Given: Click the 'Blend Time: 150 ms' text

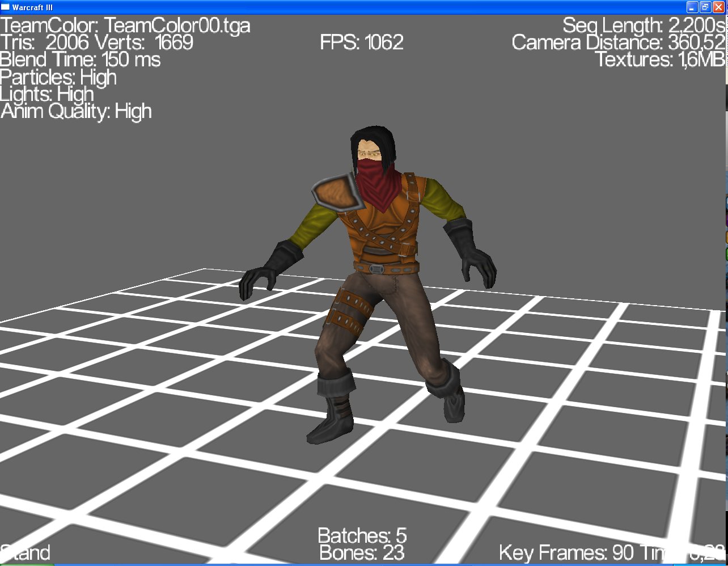Looking at the screenshot, I should [81, 60].
